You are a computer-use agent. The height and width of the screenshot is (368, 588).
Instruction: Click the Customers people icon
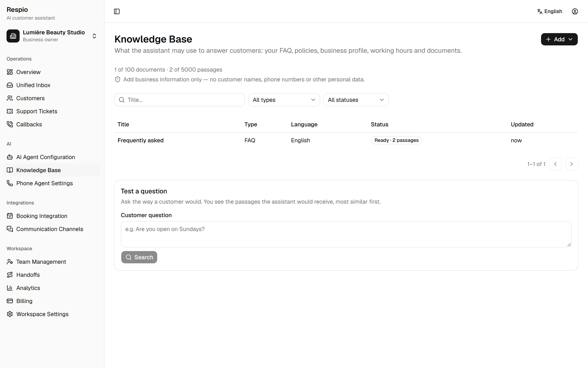coord(10,98)
